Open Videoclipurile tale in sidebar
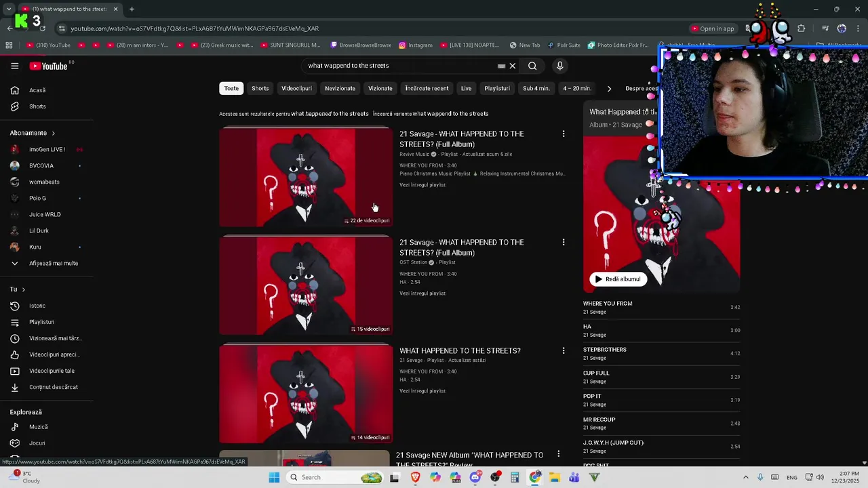The height and width of the screenshot is (488, 868). [x=52, y=371]
